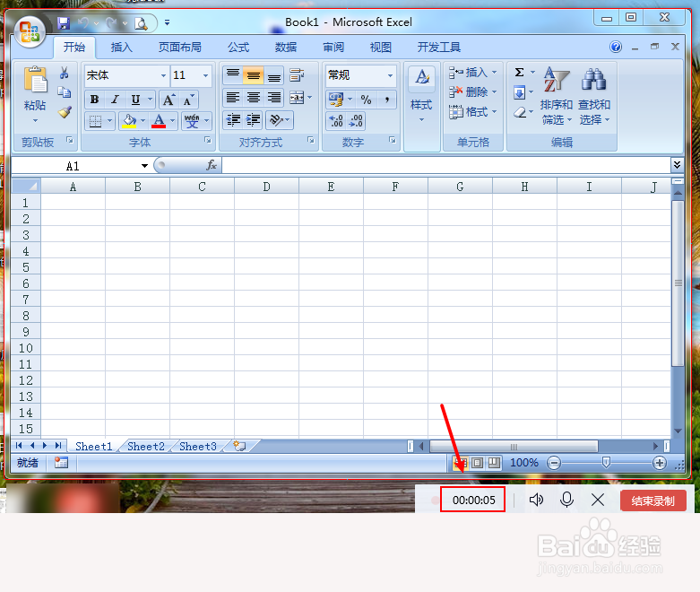The height and width of the screenshot is (592, 700).
Task: Toggle middle vertical alignment
Action: pos(254,75)
